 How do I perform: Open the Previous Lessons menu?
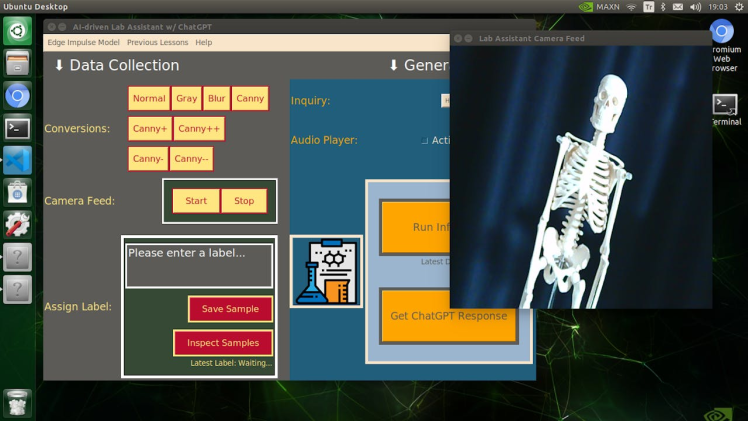pyautogui.click(x=157, y=42)
